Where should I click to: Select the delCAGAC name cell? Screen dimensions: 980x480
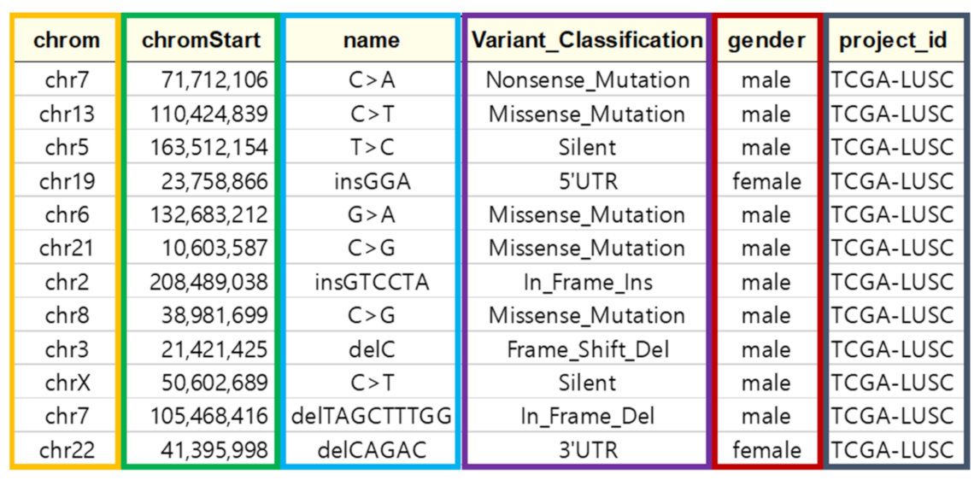coord(372,449)
